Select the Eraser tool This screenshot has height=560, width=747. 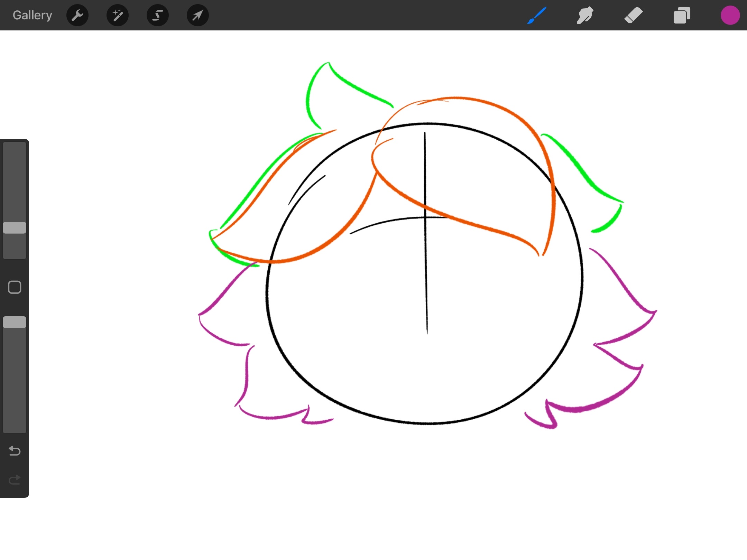(633, 16)
